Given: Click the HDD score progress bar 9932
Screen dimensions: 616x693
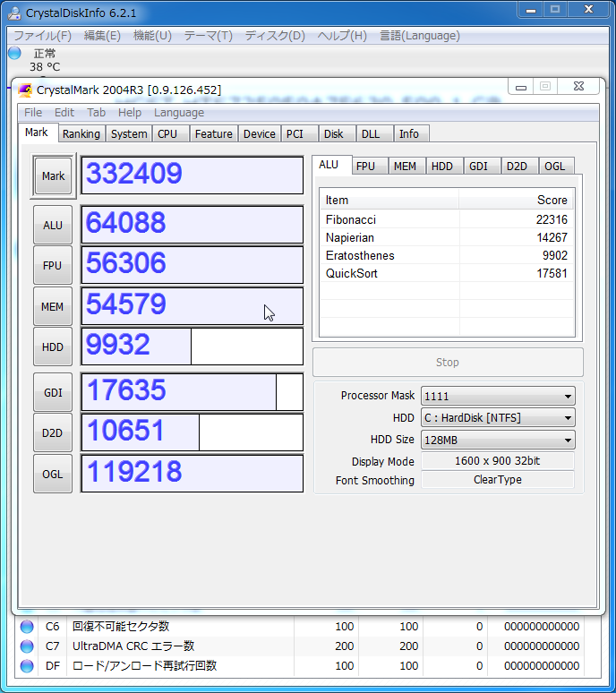Looking at the screenshot, I should pos(192,346).
